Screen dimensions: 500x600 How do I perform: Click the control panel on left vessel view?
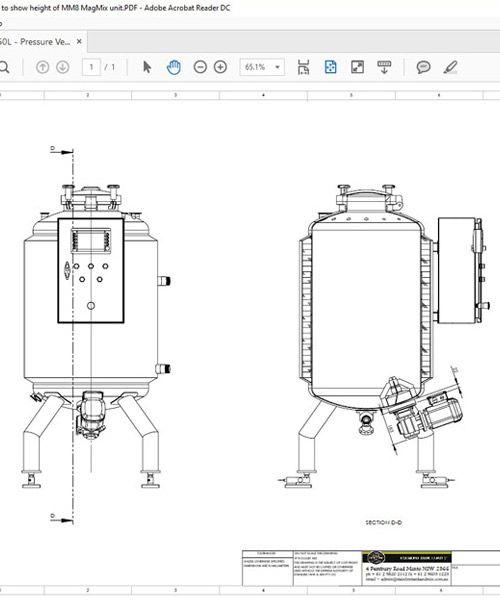(x=91, y=271)
